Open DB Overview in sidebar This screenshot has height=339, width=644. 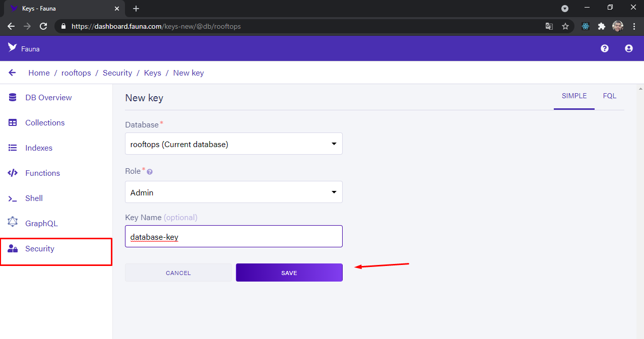48,98
